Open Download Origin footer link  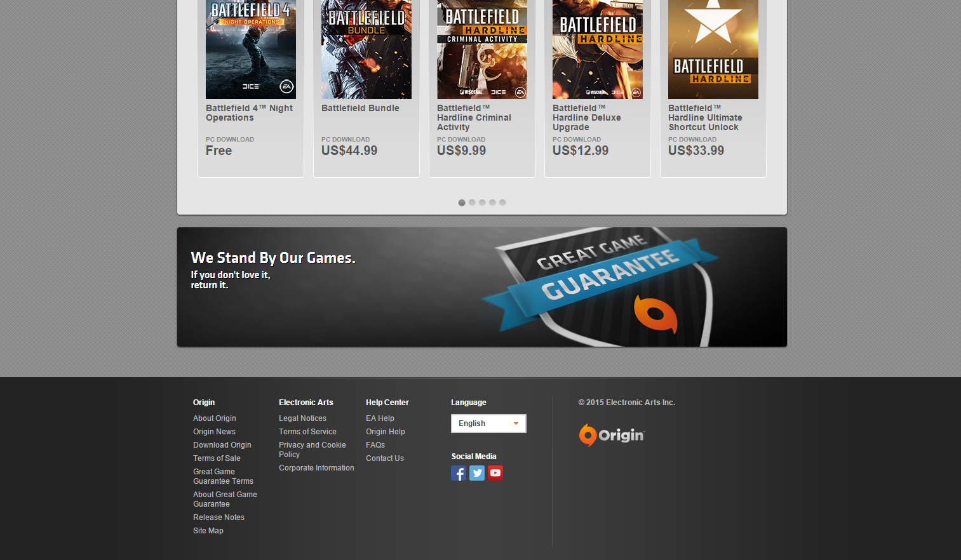click(x=222, y=445)
